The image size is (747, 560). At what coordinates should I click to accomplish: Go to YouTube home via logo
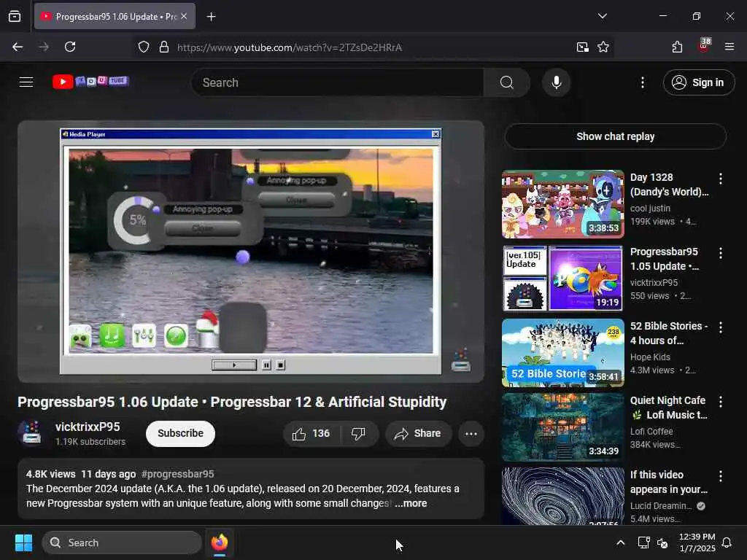click(90, 82)
